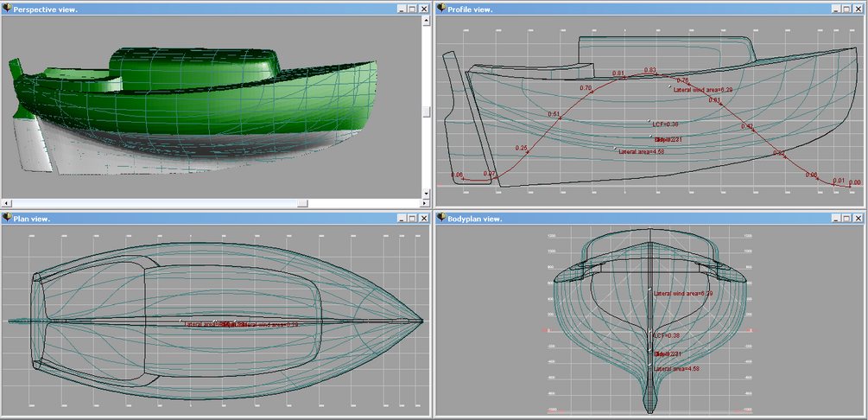Viewport: 868px width, 420px height.
Task: Click the Plan view window icon
Action: pyautogui.click(x=7, y=219)
